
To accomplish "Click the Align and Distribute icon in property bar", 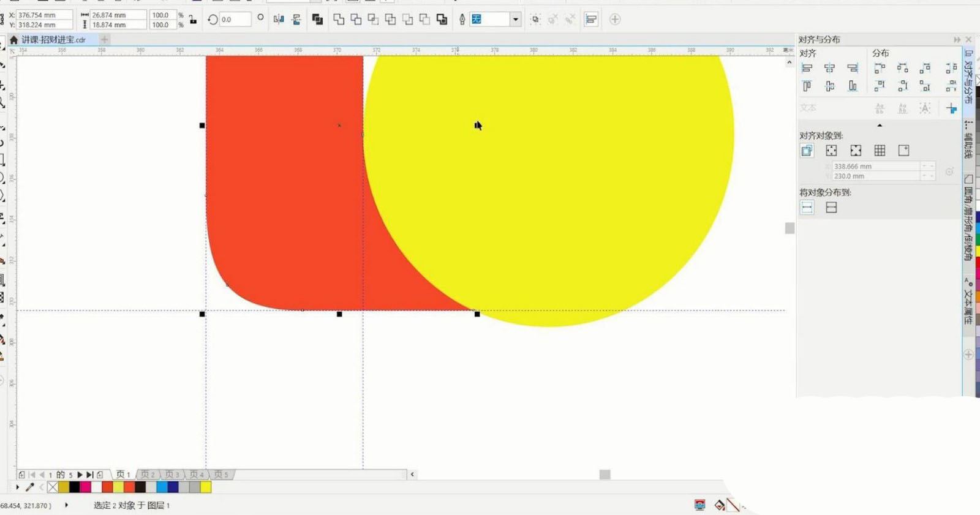I will click(x=591, y=20).
